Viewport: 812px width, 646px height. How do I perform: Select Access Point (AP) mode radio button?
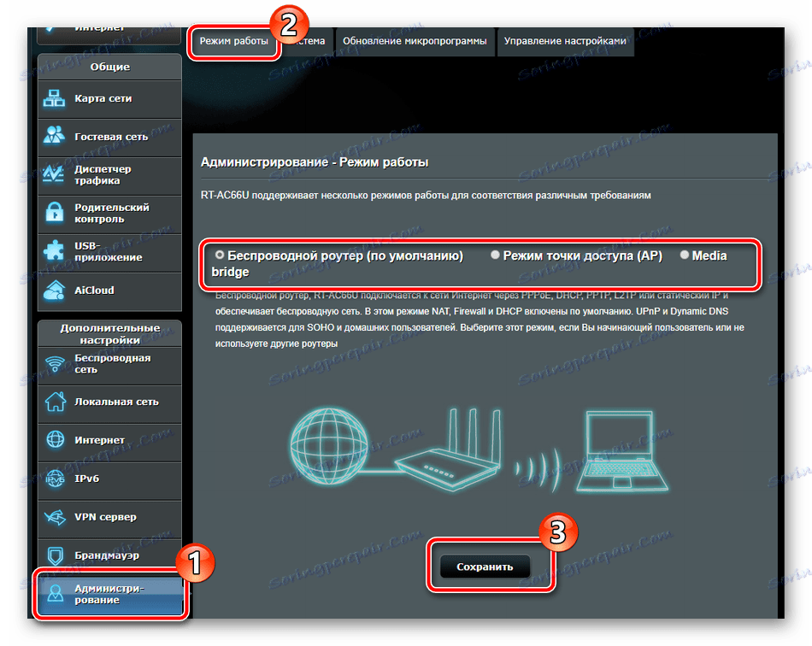click(x=495, y=255)
